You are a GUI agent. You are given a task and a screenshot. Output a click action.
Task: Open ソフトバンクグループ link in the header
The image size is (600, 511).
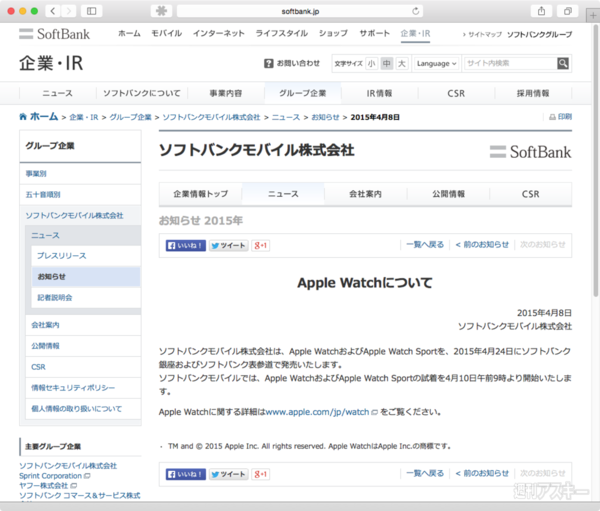coord(540,34)
